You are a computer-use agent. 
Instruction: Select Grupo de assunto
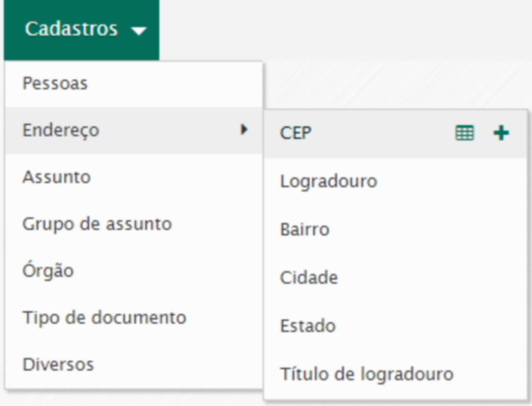click(x=97, y=224)
